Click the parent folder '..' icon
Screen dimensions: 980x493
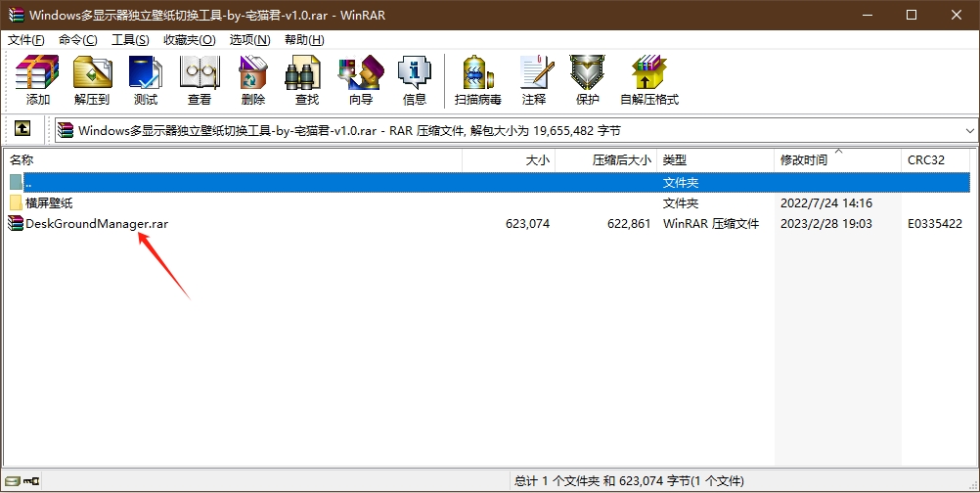point(17,183)
